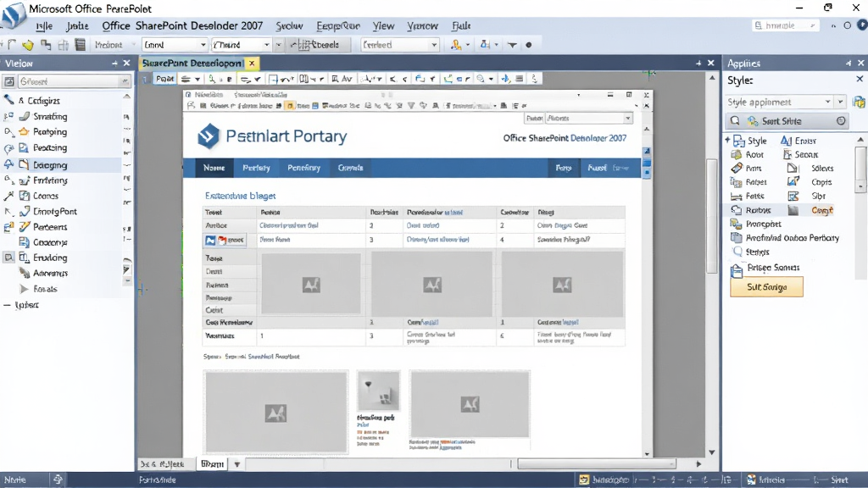The image size is (868, 488).
Task: Click the Fatee bed-shaped icon
Action: (x=737, y=196)
